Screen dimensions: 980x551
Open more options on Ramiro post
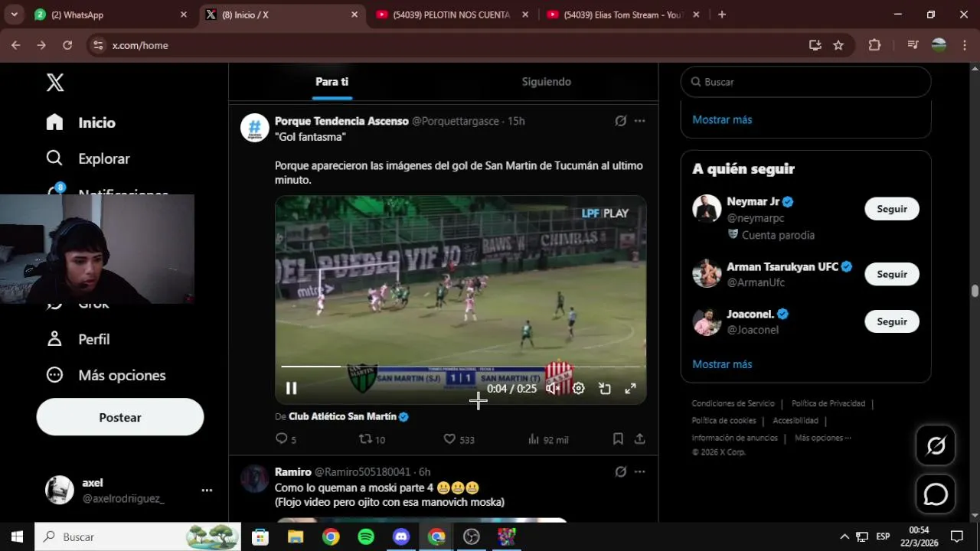click(640, 471)
